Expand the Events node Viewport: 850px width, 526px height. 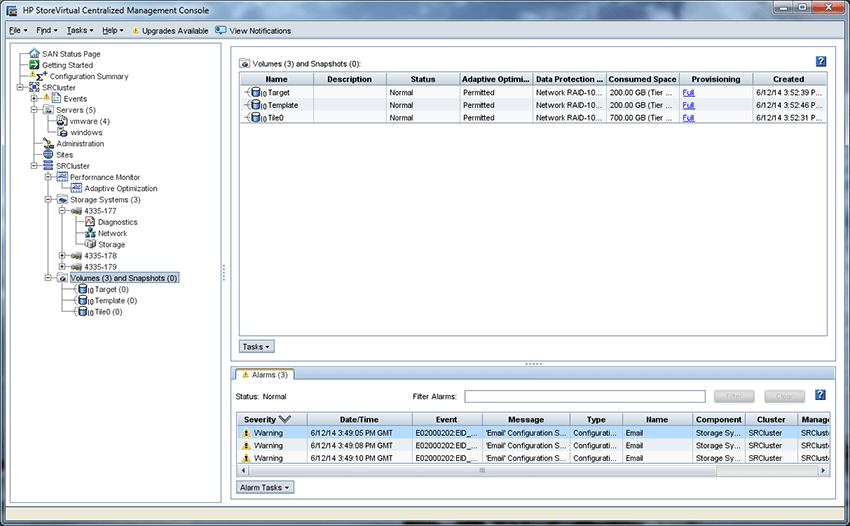[34, 99]
